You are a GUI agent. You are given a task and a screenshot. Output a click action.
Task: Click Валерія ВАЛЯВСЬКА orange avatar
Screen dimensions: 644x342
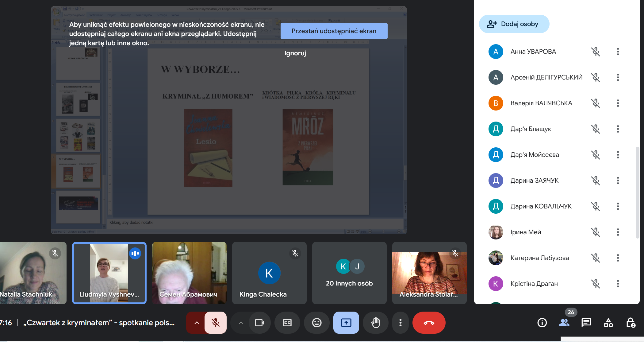coord(496,103)
